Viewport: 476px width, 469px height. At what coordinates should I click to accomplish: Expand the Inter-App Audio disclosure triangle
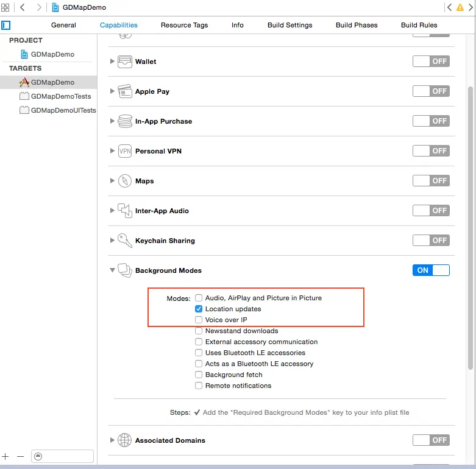(112, 211)
